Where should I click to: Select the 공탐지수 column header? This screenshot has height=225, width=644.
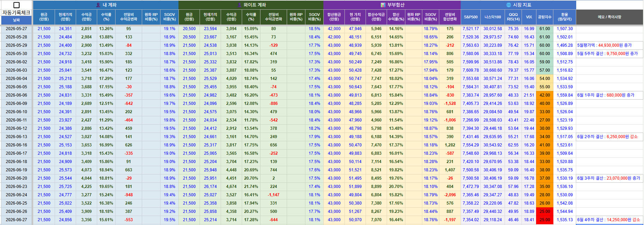545,17
